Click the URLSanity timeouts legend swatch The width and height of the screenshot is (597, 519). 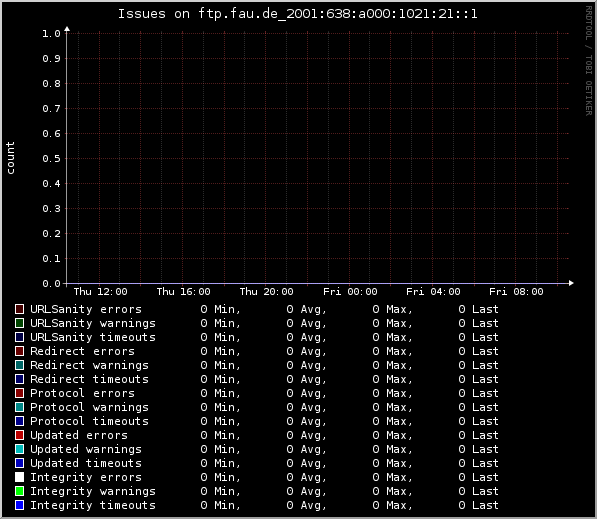click(19, 337)
